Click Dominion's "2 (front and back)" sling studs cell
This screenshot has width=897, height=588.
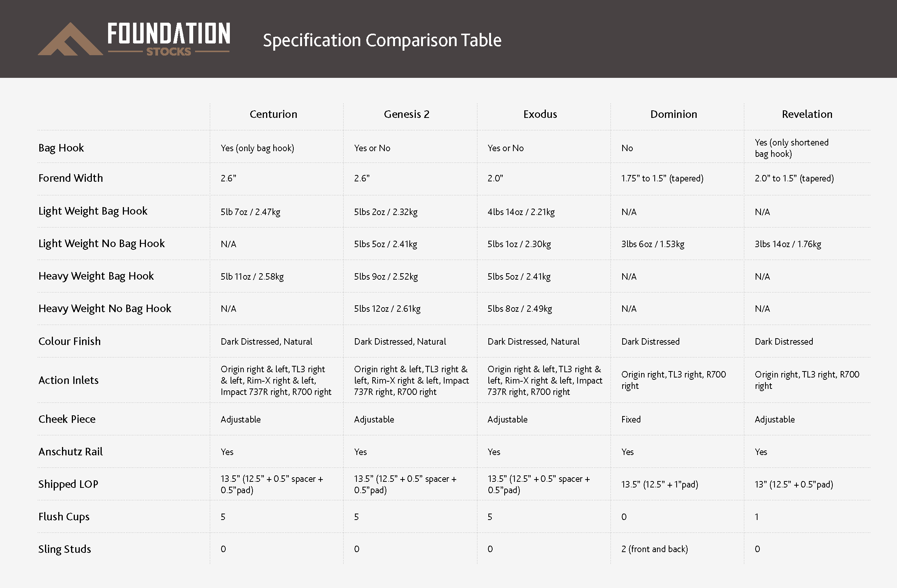(x=654, y=549)
